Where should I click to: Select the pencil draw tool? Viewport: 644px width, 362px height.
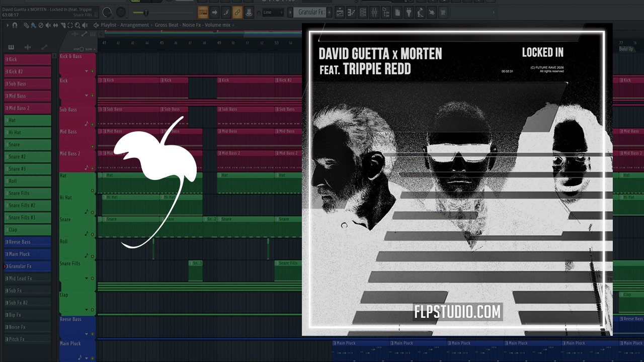click(x=26, y=25)
